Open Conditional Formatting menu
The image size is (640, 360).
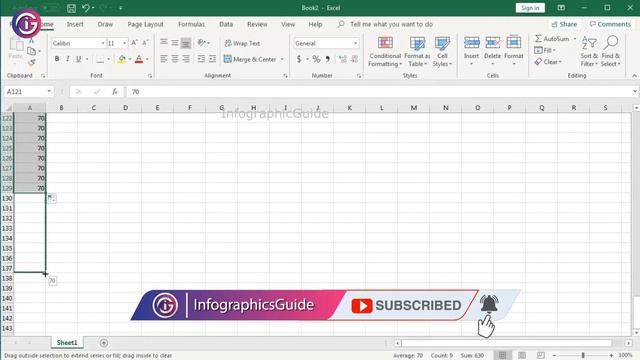click(x=385, y=51)
